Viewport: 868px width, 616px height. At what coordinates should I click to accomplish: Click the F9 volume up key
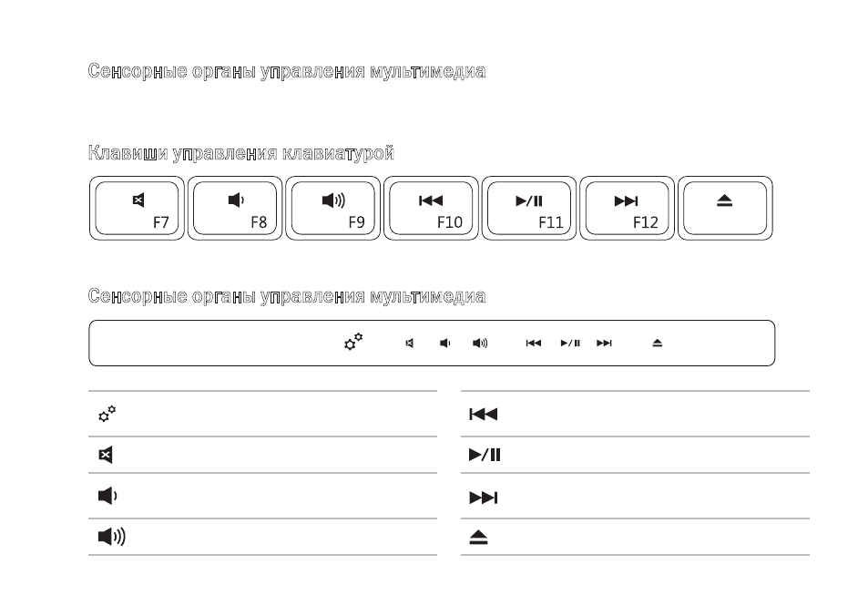click(x=332, y=209)
